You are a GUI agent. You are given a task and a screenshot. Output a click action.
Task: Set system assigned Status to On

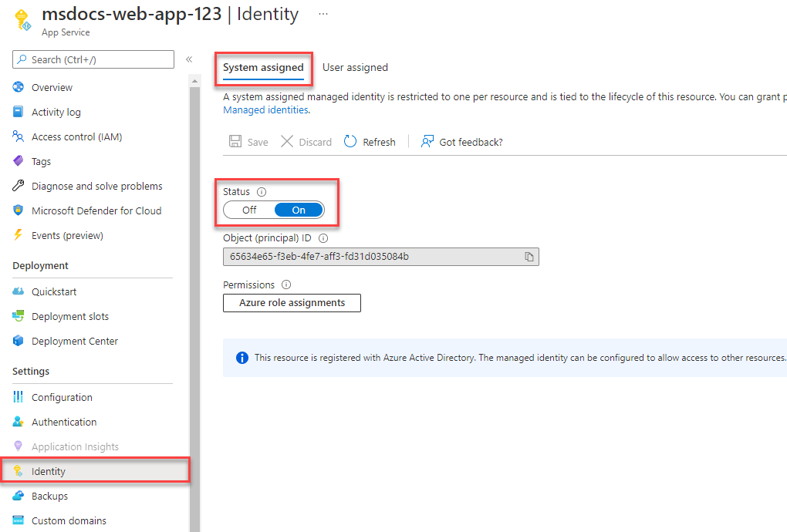click(x=299, y=210)
